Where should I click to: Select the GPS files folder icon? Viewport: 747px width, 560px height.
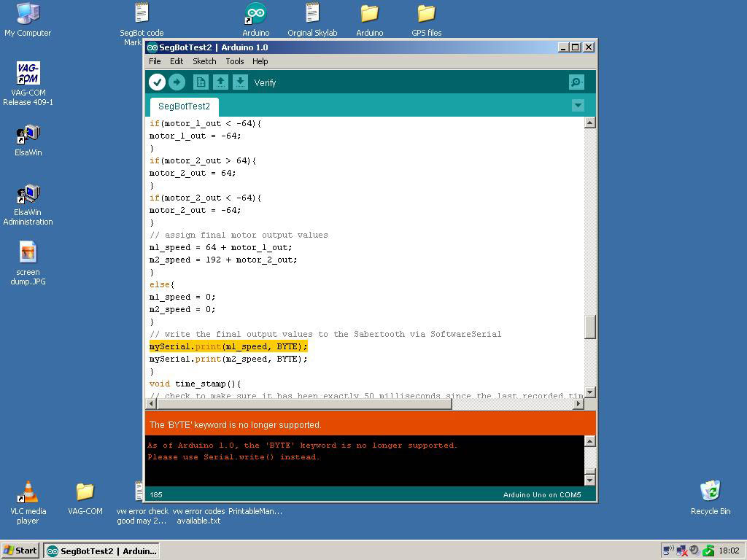pyautogui.click(x=426, y=20)
